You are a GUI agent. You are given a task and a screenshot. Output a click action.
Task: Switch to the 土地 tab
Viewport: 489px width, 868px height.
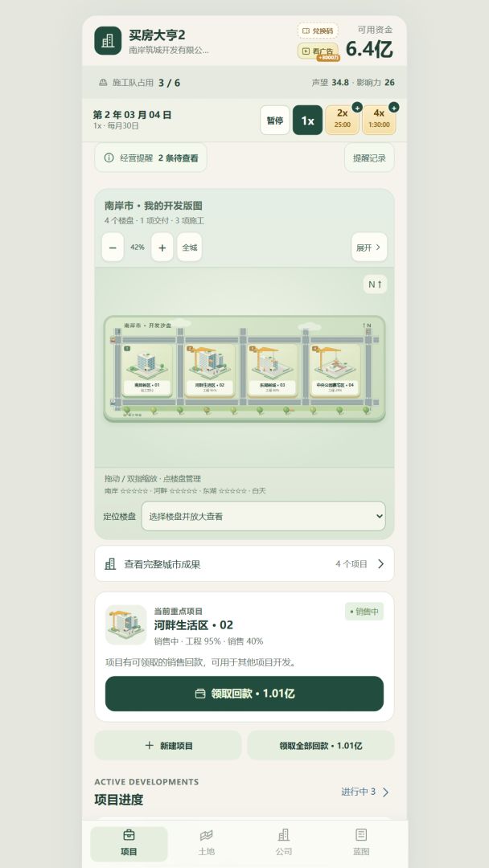click(206, 844)
